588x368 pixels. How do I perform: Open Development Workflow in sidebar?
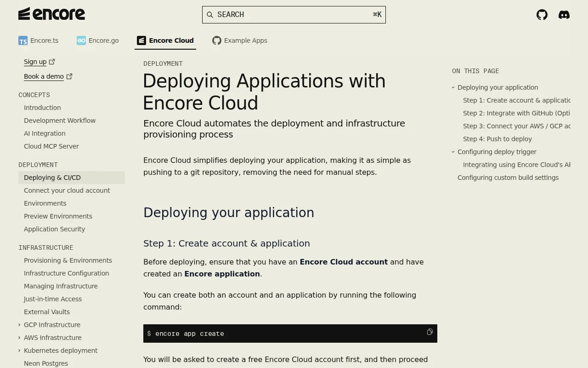pos(60,121)
